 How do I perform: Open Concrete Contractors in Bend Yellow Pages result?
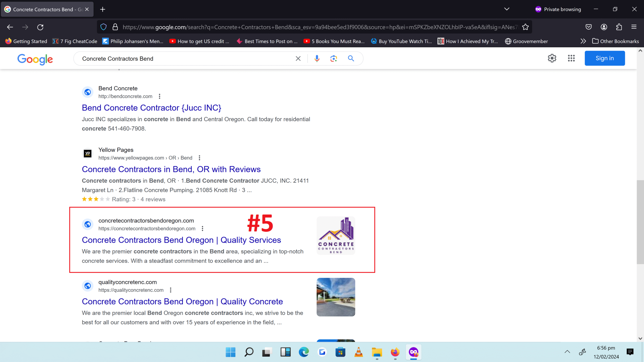point(171,169)
